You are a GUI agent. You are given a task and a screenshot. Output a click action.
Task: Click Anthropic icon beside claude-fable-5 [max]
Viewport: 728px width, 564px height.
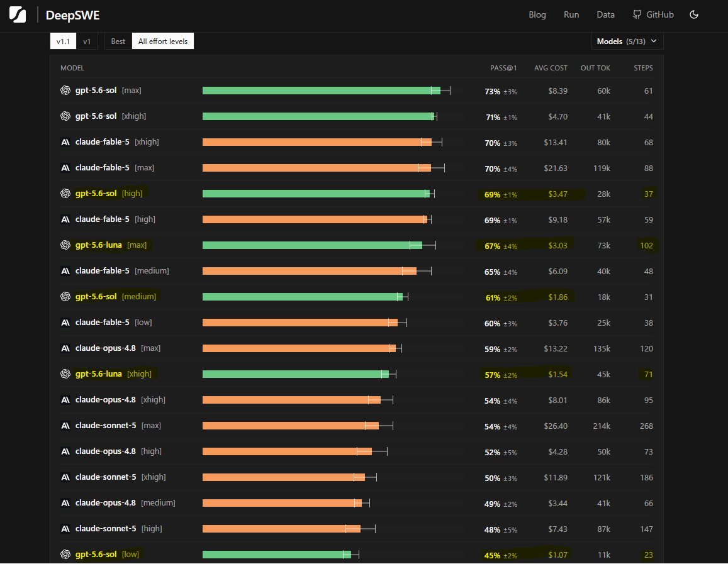pyautogui.click(x=65, y=168)
